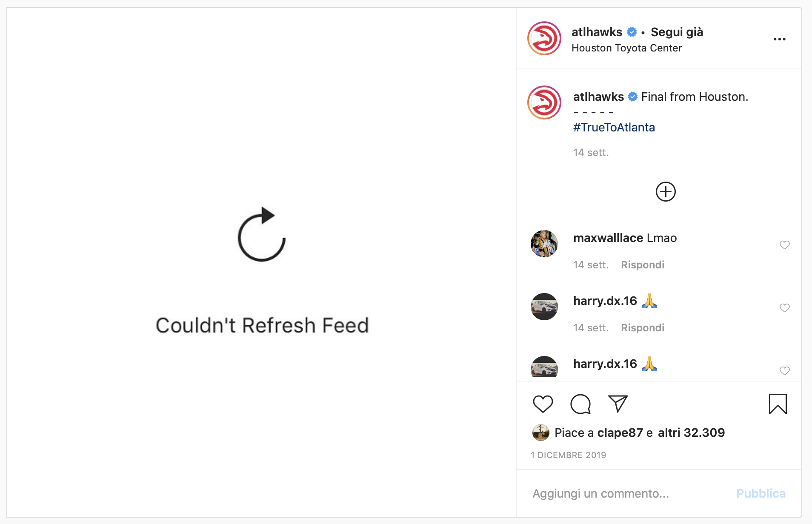This screenshot has height=524, width=812.
Task: Load more comments with the plus circle
Action: click(x=666, y=191)
